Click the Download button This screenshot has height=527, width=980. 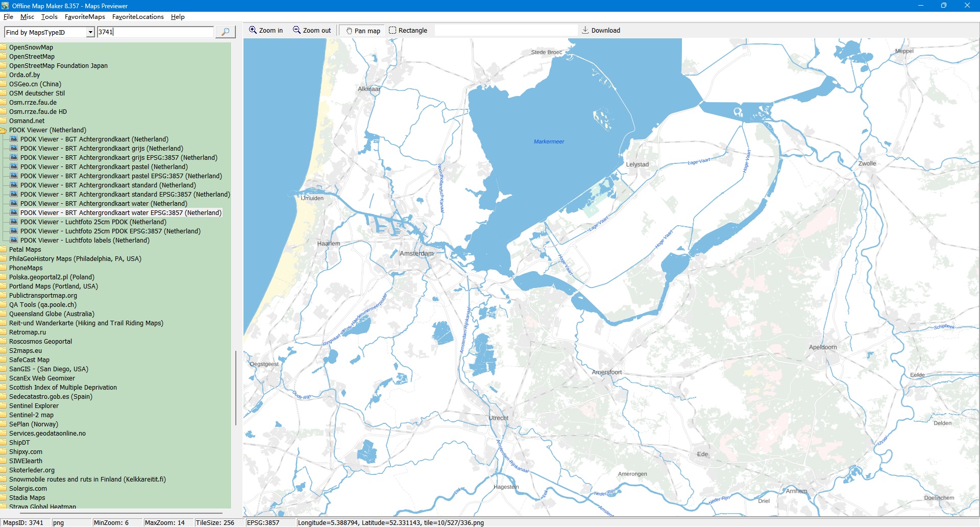pyautogui.click(x=601, y=31)
